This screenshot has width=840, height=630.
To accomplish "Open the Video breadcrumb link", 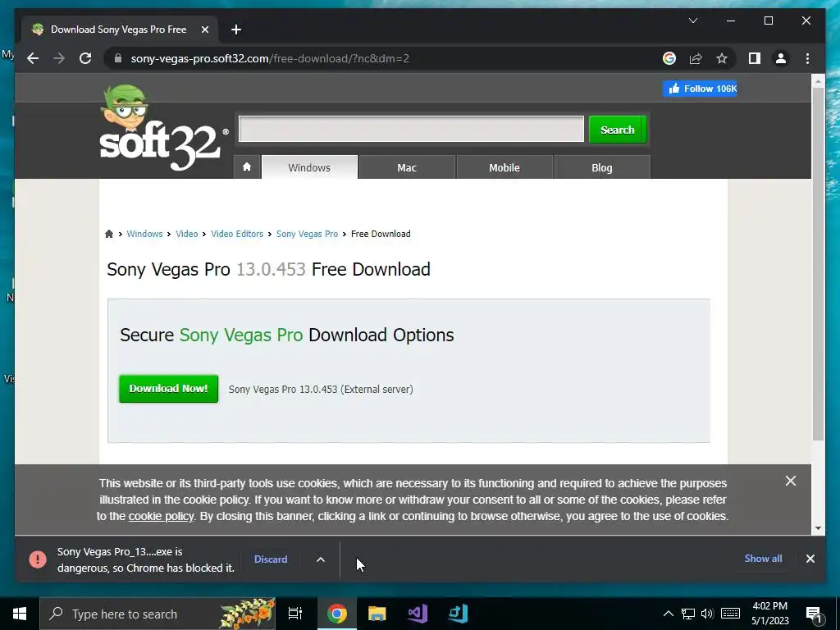I will (186, 234).
